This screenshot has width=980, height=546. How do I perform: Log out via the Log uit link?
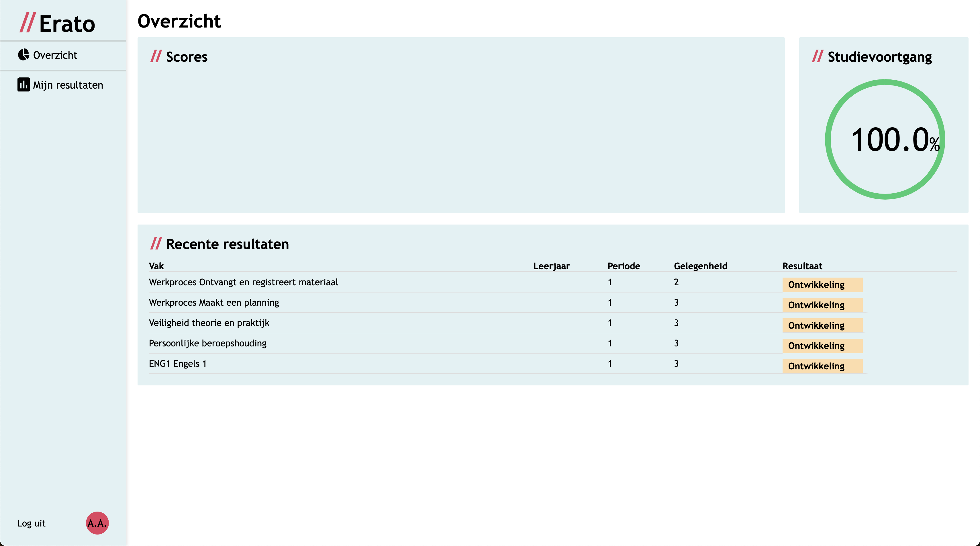click(x=31, y=523)
